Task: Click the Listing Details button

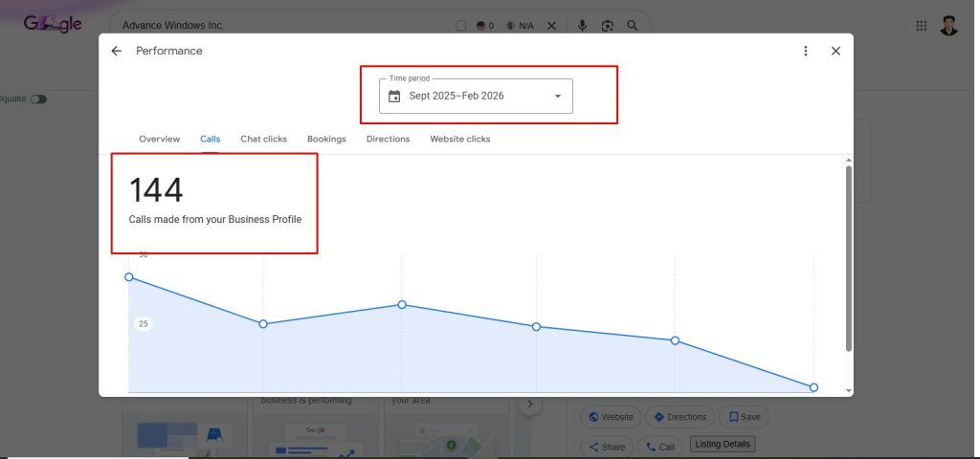Action: (723, 444)
